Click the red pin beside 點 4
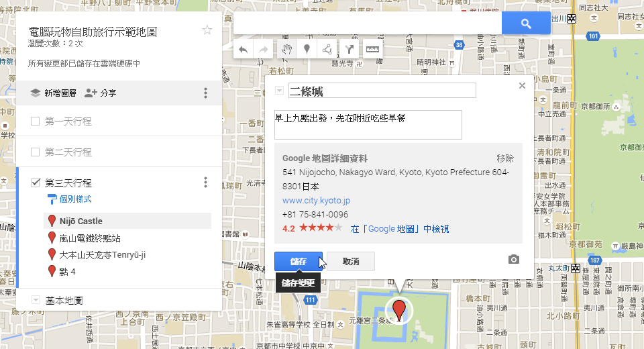Screen dimensions: 644x349 point(52,271)
